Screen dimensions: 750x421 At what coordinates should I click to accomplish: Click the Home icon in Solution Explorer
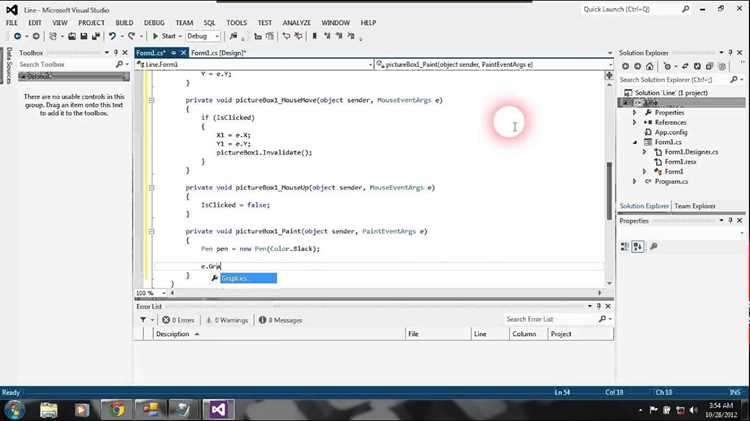point(650,66)
